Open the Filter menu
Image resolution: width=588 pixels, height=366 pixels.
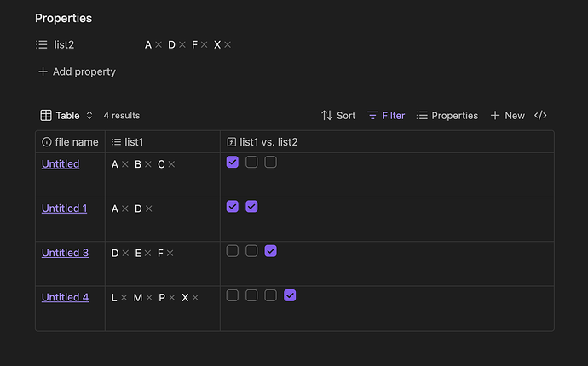pyautogui.click(x=386, y=116)
